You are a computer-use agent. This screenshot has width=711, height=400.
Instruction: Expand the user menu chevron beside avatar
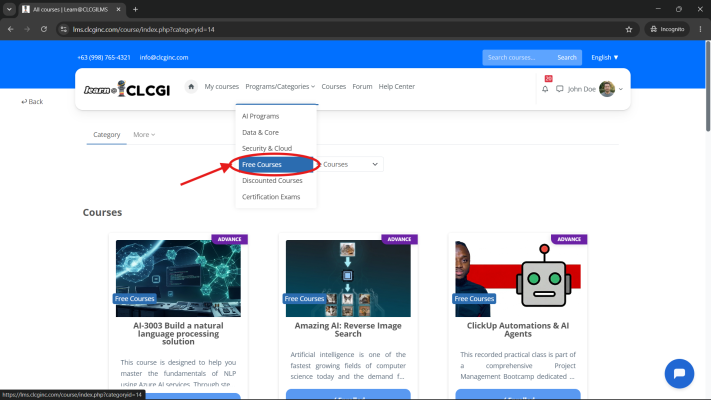[x=621, y=89]
